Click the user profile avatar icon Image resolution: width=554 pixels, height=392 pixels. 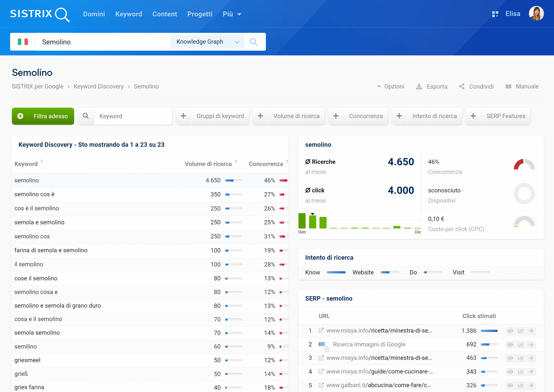[x=537, y=14]
